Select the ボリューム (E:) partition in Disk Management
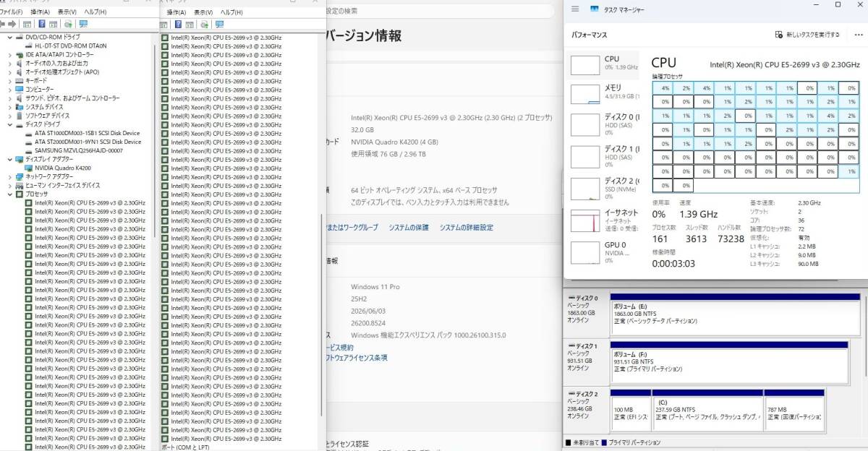The image size is (868, 451). coord(735,314)
